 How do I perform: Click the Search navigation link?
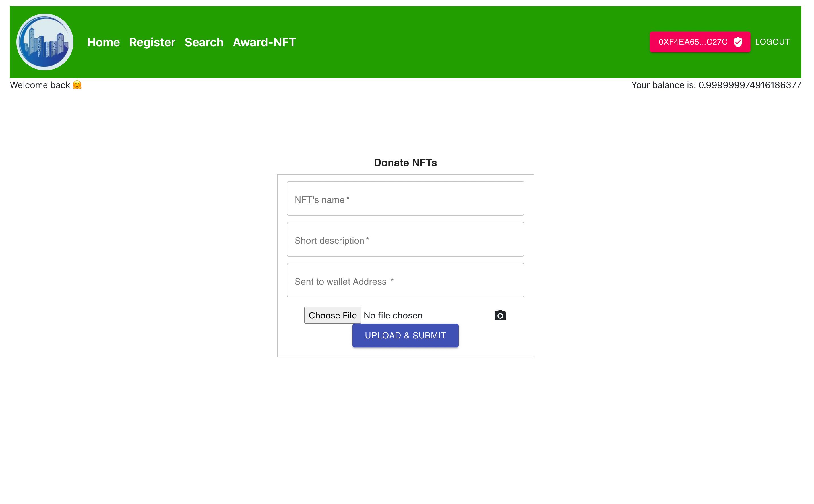click(204, 42)
